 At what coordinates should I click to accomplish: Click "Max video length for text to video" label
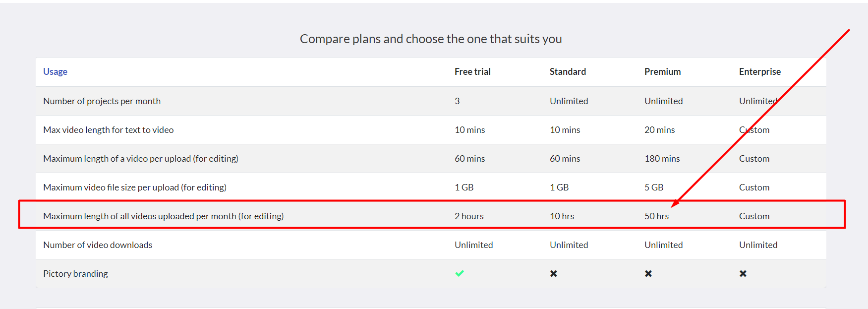pyautogui.click(x=108, y=130)
